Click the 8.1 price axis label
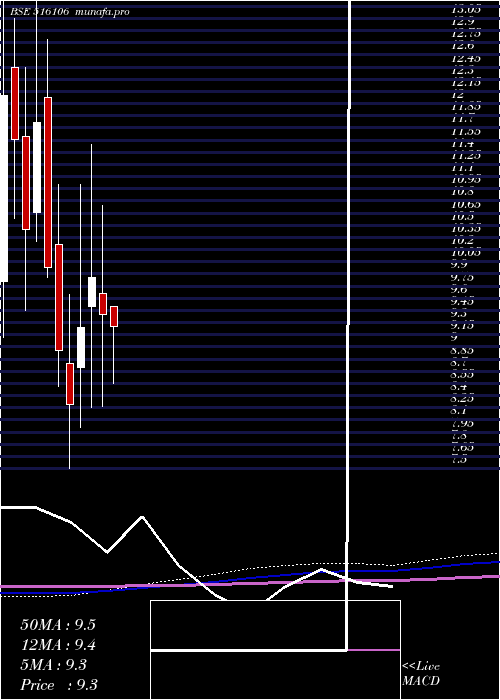This screenshot has width=500, height=700. coord(459,411)
